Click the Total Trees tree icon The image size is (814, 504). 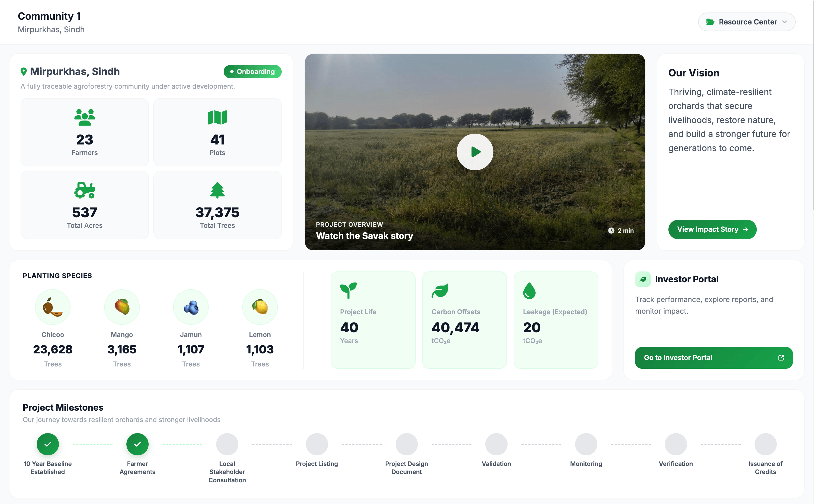point(217,190)
